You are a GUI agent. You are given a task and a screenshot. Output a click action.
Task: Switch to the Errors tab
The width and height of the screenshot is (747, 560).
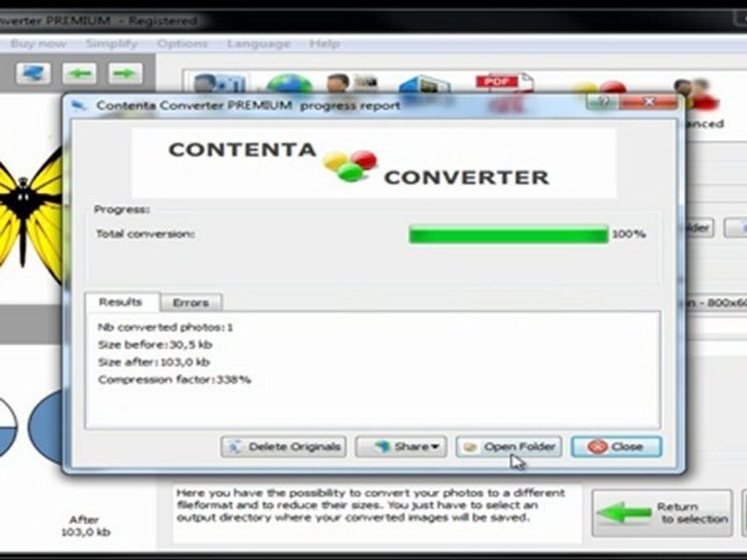pos(191,303)
